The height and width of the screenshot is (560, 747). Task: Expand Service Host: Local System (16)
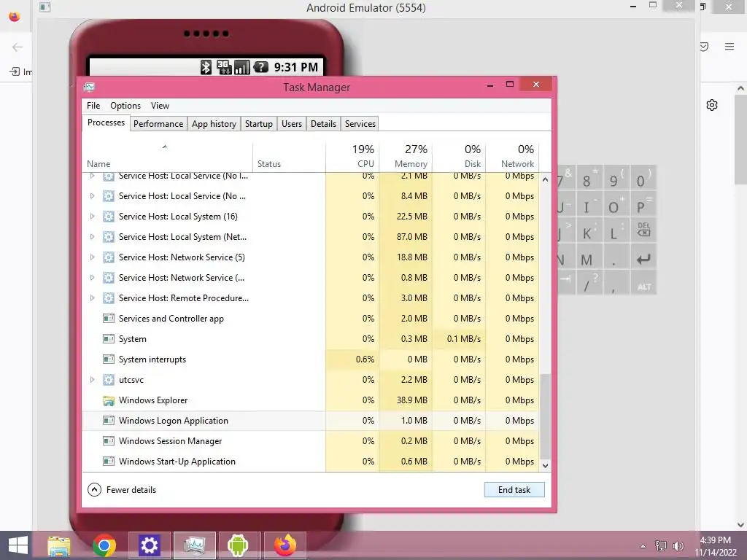pyautogui.click(x=92, y=216)
